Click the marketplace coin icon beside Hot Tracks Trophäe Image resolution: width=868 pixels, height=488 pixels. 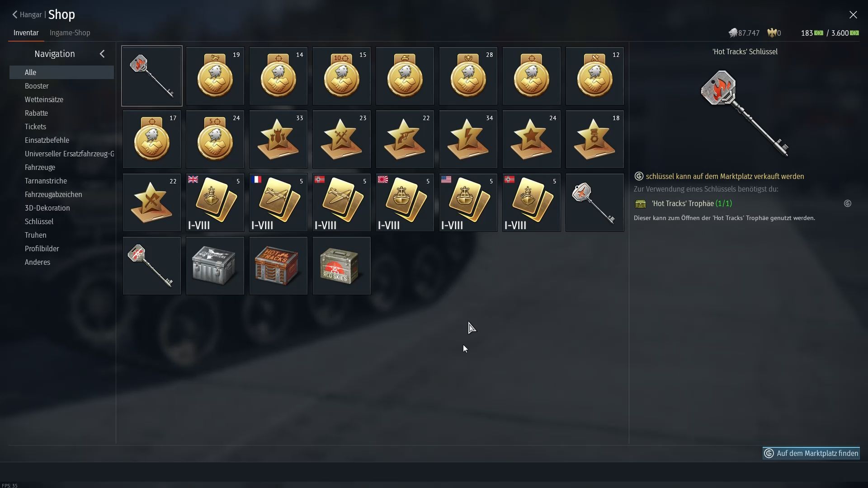coord(848,204)
